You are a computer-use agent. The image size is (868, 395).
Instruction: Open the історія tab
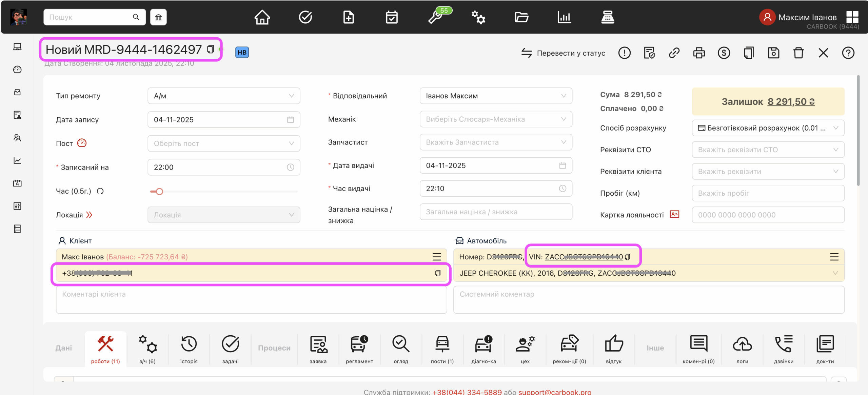[x=189, y=349]
